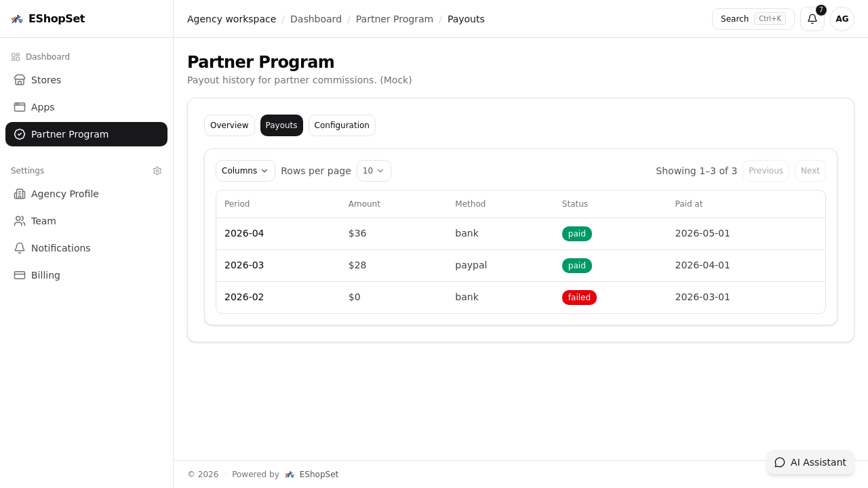Click the red failed status badge
This screenshot has width=868, height=488.
pos(579,298)
